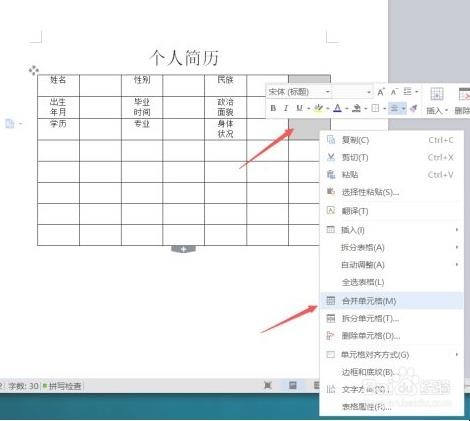Click the 民族 table cell
The image size is (470, 421).
pyautogui.click(x=225, y=85)
